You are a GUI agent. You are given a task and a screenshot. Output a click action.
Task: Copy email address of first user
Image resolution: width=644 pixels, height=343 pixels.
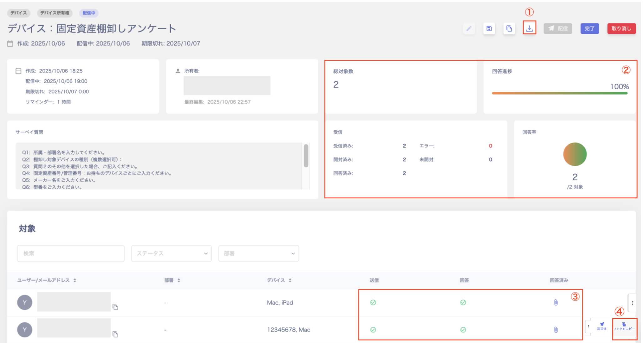tap(115, 307)
